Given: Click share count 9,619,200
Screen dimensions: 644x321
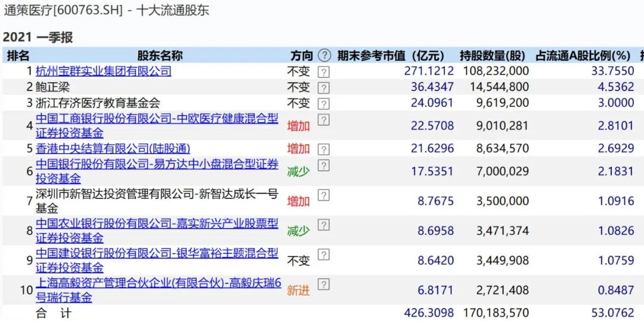Looking at the screenshot, I should (503, 102).
